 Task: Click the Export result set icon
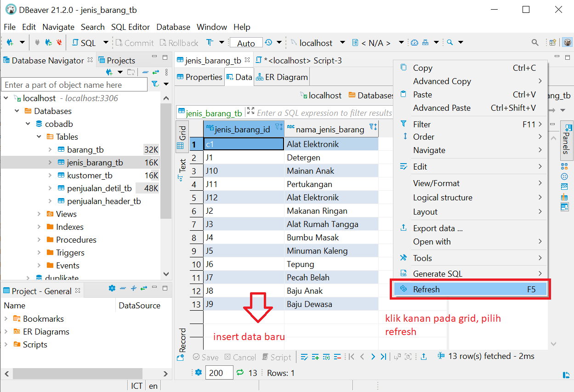tap(423, 357)
